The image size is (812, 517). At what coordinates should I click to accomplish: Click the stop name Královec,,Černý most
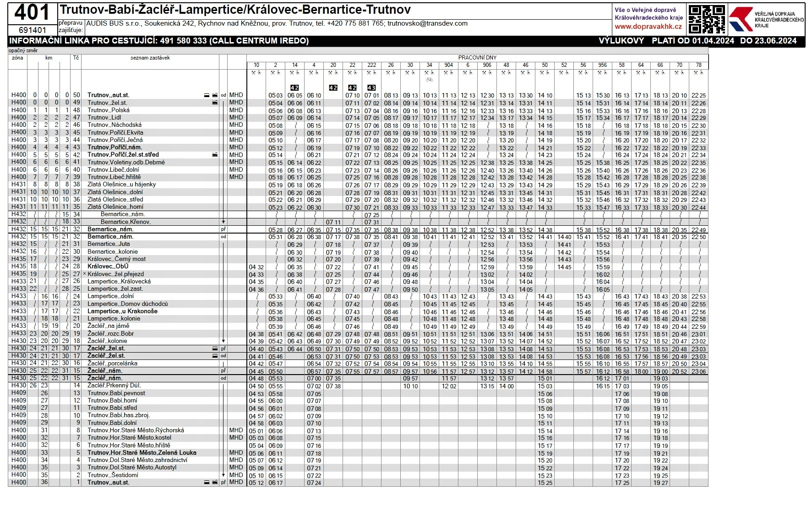pyautogui.click(x=116, y=259)
